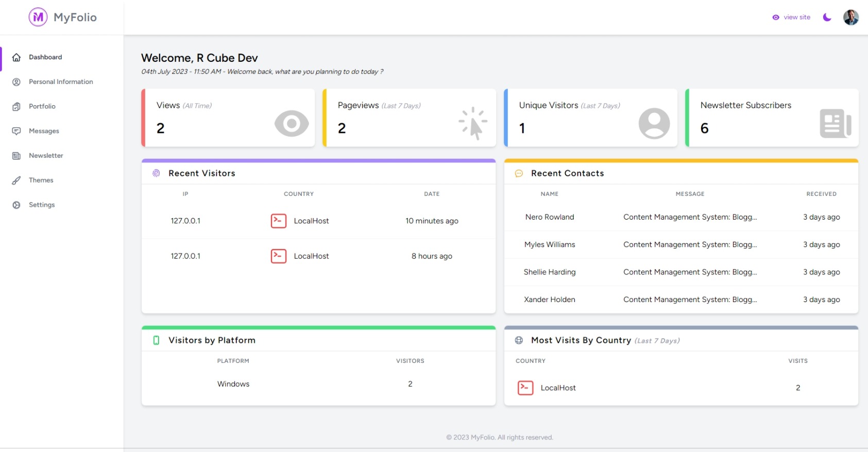Screen dimensions: 868x452
Task: Click the Messages chat bubble icon
Action: coord(16,131)
